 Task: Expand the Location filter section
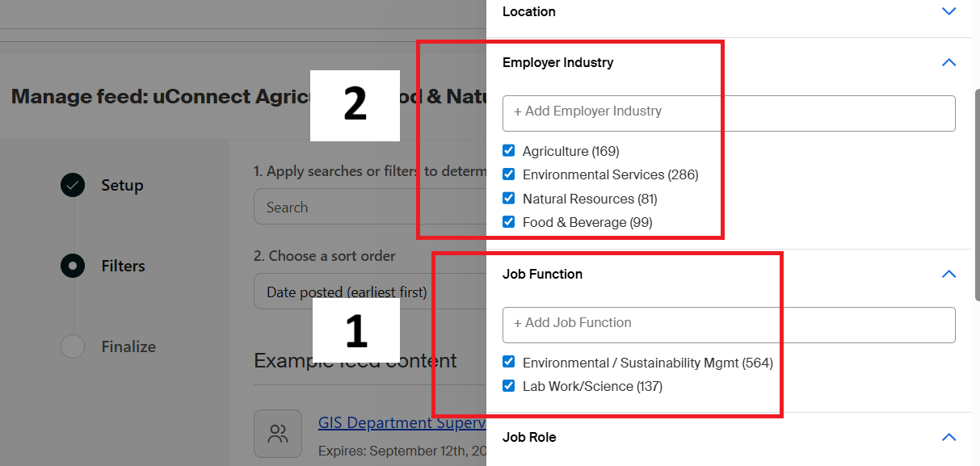click(948, 11)
